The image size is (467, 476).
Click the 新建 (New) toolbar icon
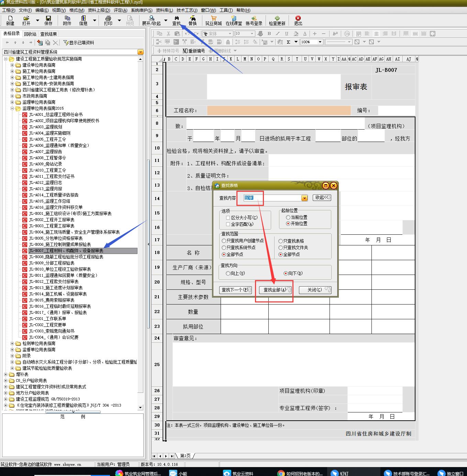tap(10, 21)
